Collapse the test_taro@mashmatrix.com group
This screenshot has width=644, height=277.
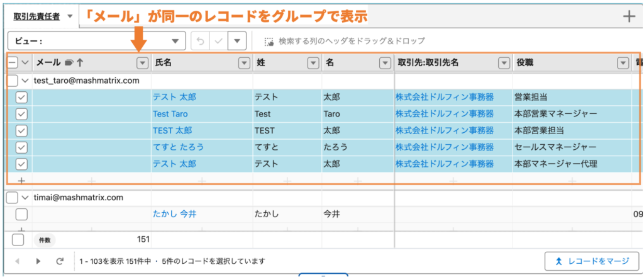(x=25, y=81)
